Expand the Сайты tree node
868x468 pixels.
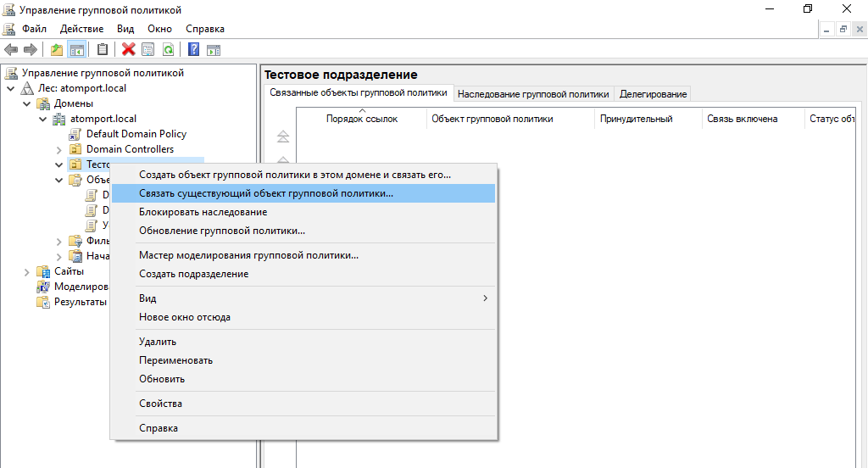coord(27,272)
